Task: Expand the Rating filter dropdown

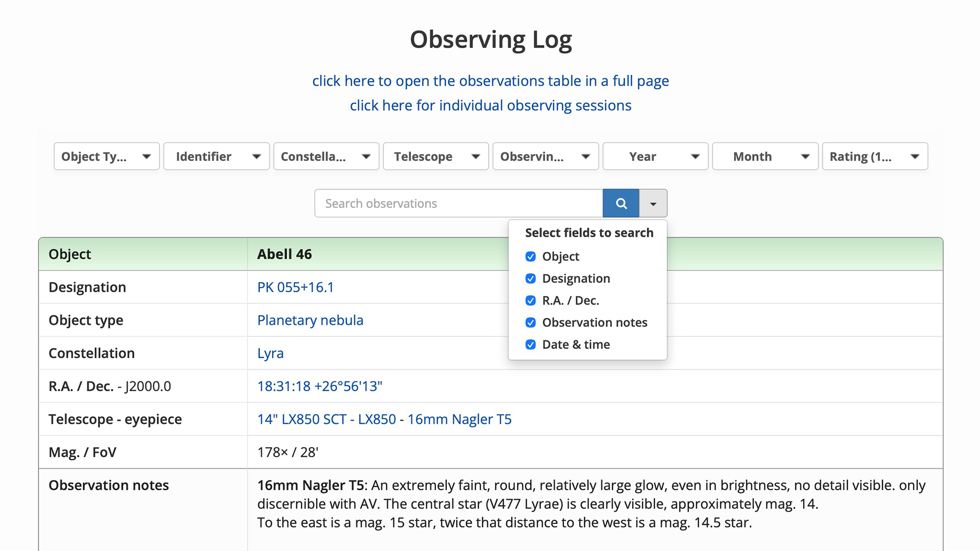Action: pos(875,156)
